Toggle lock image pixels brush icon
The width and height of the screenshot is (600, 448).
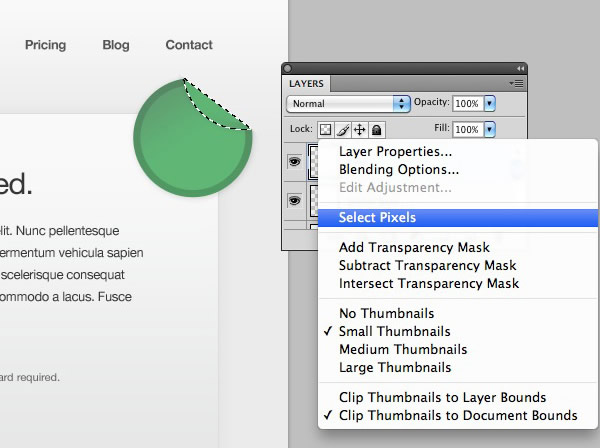(342, 130)
